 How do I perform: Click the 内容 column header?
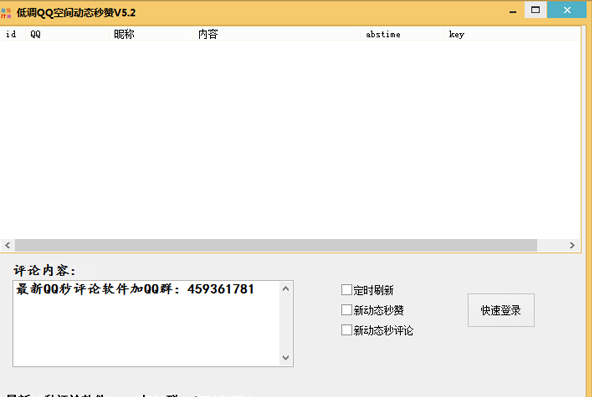pyautogui.click(x=277, y=34)
